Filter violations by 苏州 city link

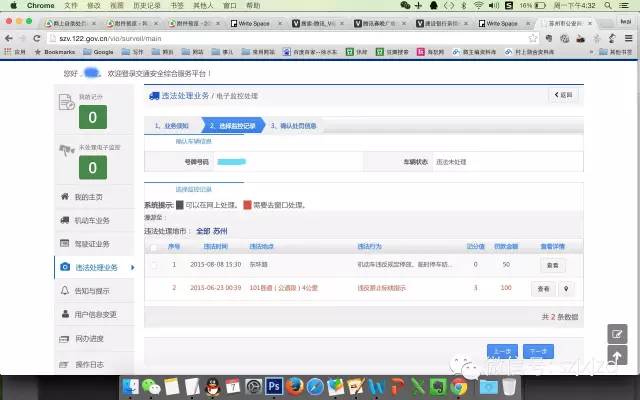point(220,231)
